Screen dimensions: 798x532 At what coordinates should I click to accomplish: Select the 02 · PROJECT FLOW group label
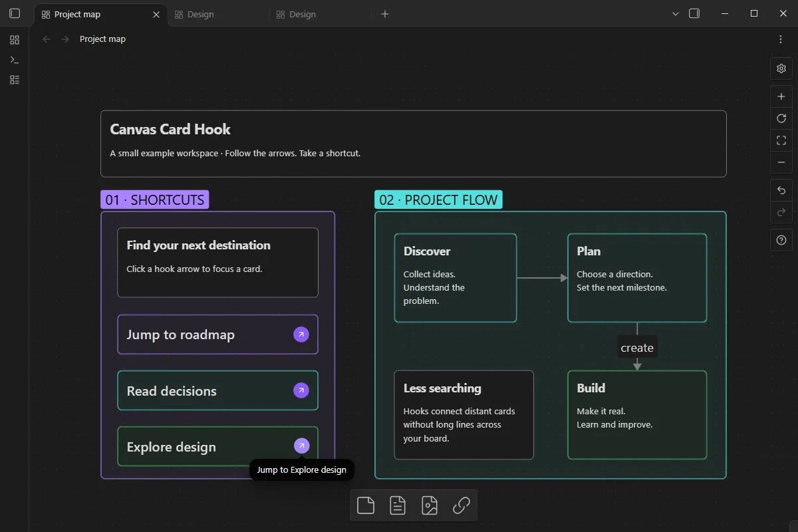click(x=438, y=199)
